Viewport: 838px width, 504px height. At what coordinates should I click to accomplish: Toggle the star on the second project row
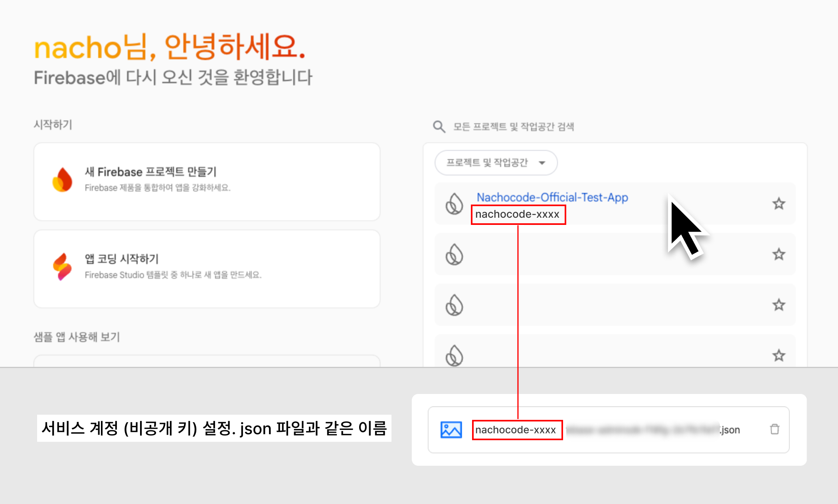click(779, 254)
